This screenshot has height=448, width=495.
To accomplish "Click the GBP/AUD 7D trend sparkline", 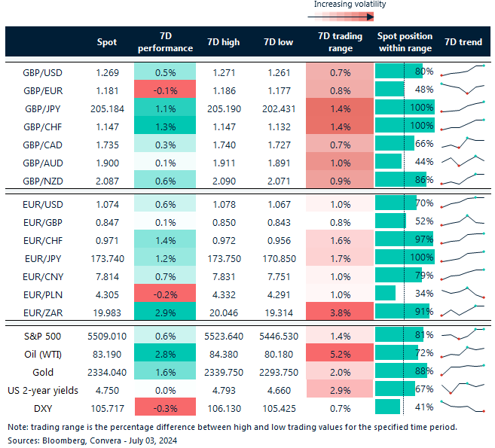I will click(462, 160).
